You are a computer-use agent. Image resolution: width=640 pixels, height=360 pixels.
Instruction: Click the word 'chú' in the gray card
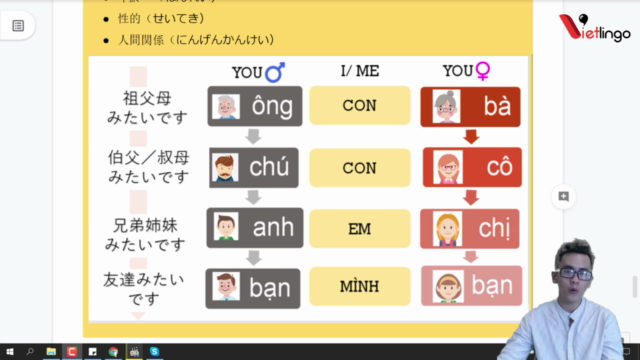269,167
